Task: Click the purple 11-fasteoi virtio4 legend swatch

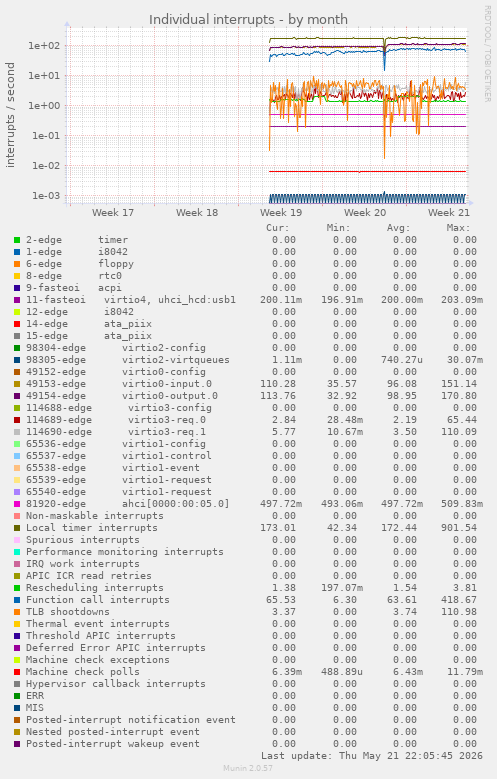Action: pos(17,300)
